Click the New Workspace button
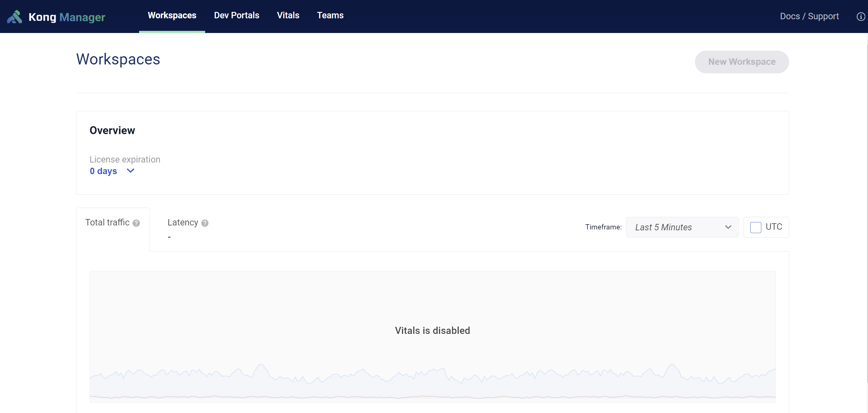Screen dimensions: 868x413 [x=741, y=62]
